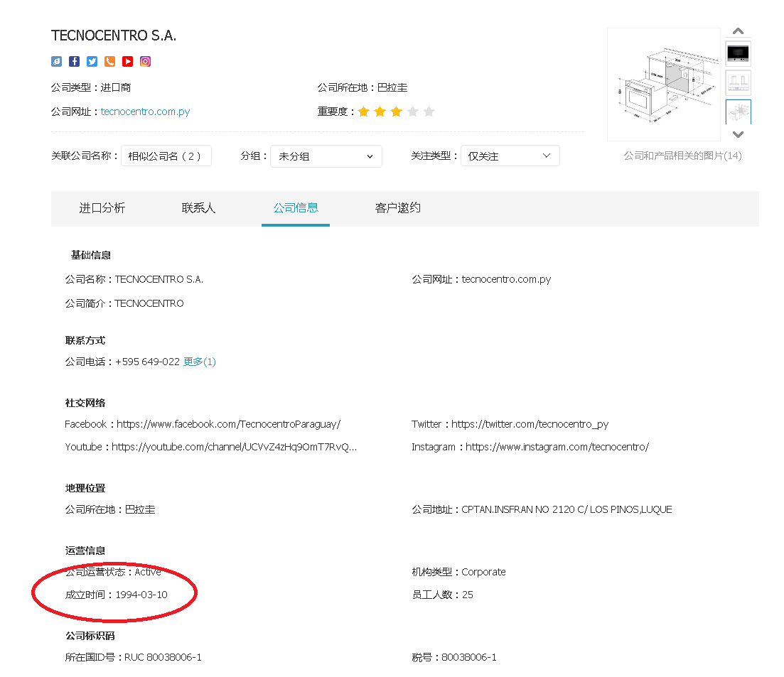Switch to 客户邀约 tab

click(397, 208)
